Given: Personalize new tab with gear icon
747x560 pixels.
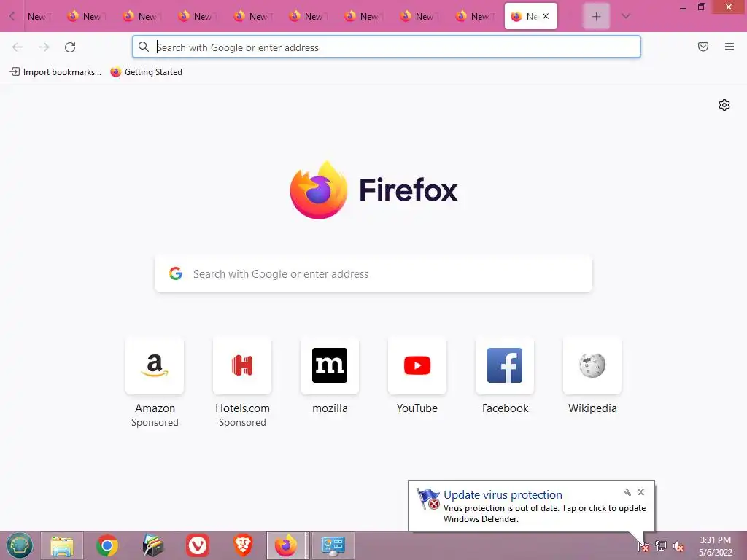Looking at the screenshot, I should tap(724, 105).
